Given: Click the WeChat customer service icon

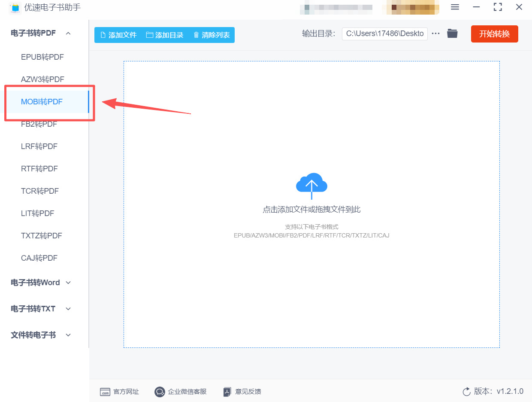Looking at the screenshot, I should coord(160,392).
